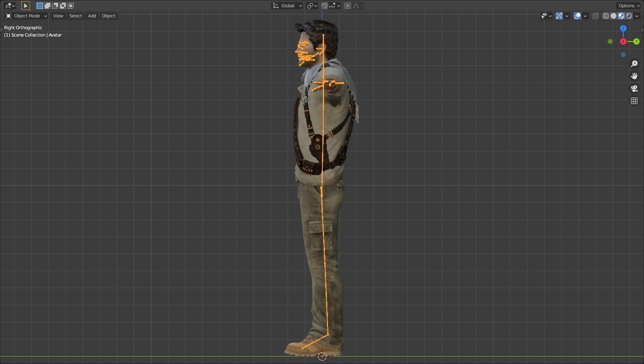Viewport: 644px width, 364px height.
Task: Toggle viewport overlays
Action: tap(577, 16)
